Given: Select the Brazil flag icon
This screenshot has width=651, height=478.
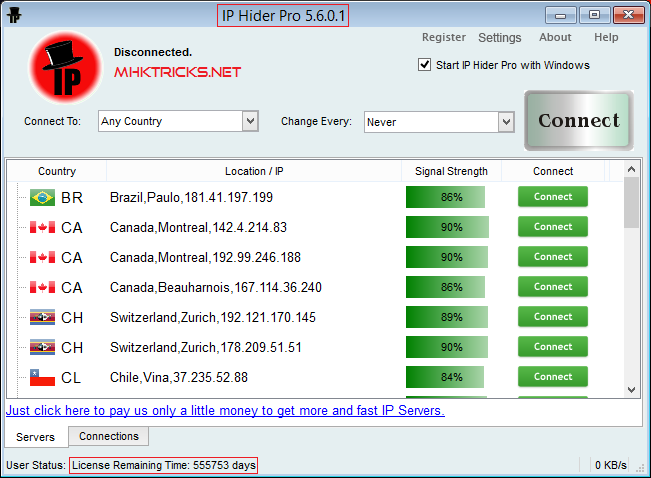Looking at the screenshot, I should click(x=42, y=197).
